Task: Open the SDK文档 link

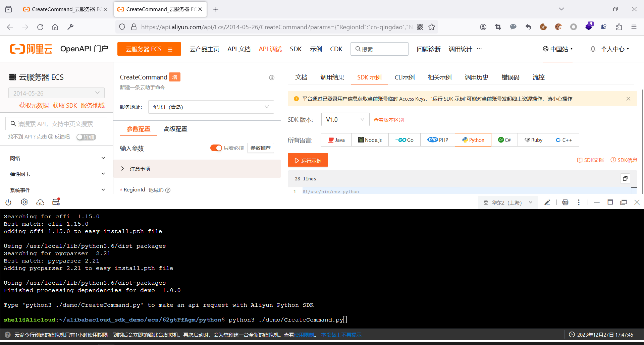Action: pos(590,160)
